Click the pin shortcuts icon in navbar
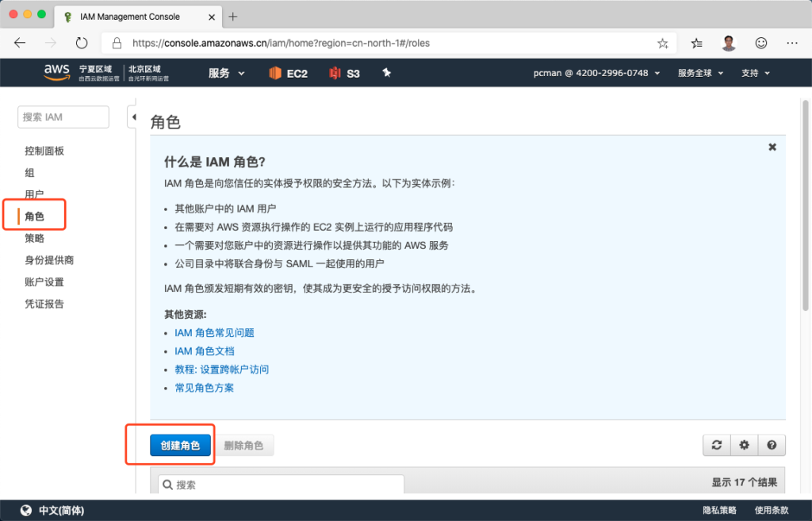Screen dimensions: 812x521 click(x=387, y=73)
